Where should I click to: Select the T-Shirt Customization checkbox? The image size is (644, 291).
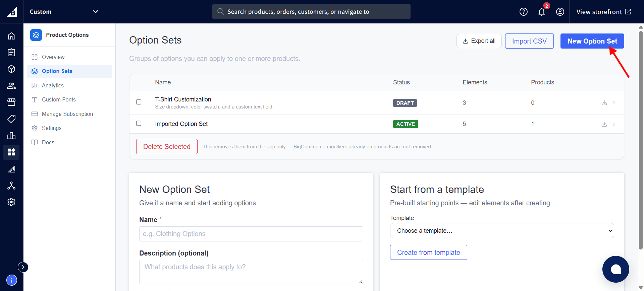139,102
